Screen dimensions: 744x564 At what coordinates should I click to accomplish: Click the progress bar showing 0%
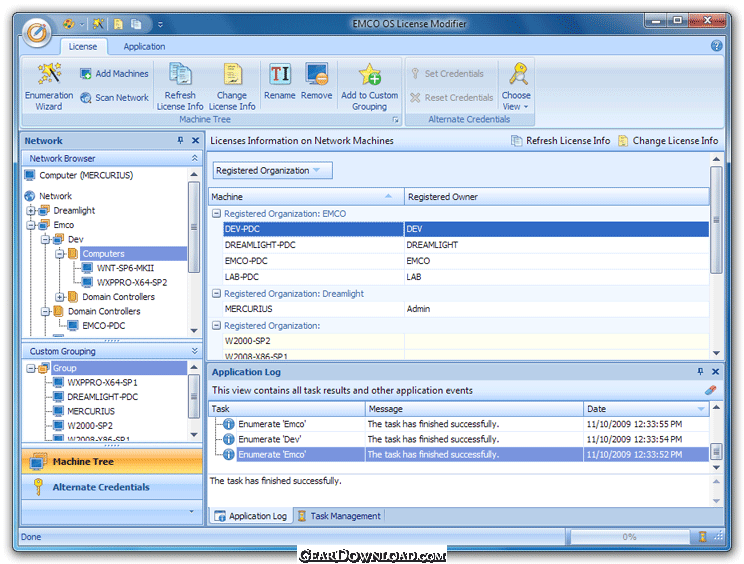(630, 536)
